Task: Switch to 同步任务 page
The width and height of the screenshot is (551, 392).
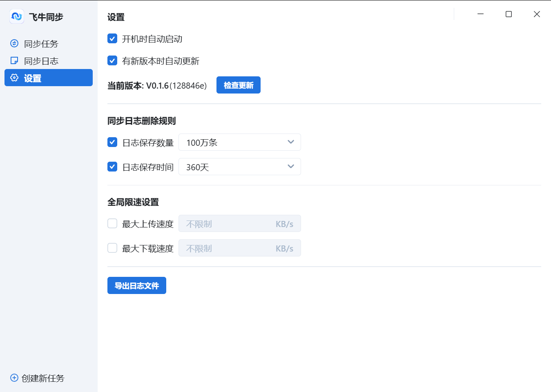Action: 41,44
